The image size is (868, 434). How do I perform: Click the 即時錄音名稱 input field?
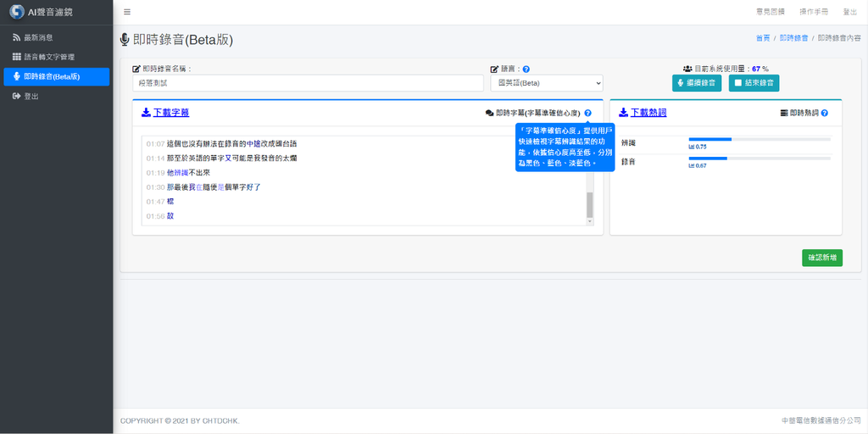tap(309, 83)
